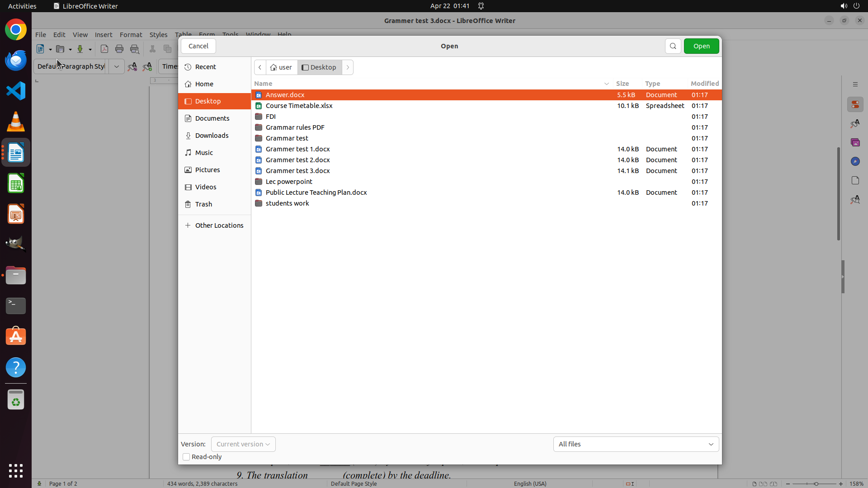Screen dimensions: 868x488
Task: Open the Gallery sidebar panel icon
Action: click(855, 142)
